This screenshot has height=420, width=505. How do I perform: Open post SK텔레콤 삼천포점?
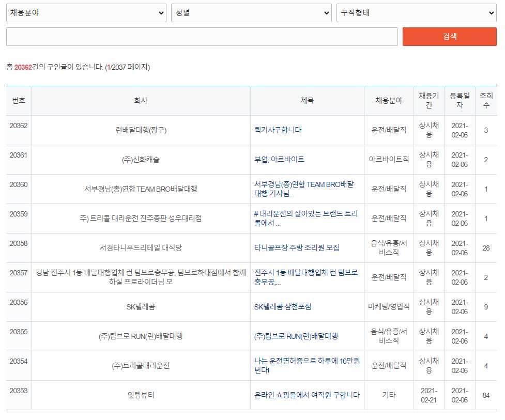282,307
